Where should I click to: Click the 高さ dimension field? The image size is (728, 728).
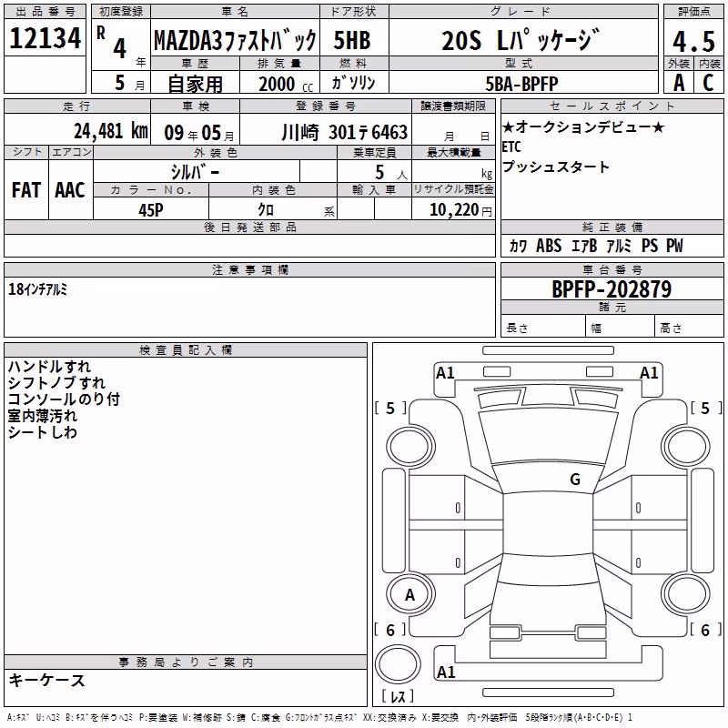click(689, 326)
